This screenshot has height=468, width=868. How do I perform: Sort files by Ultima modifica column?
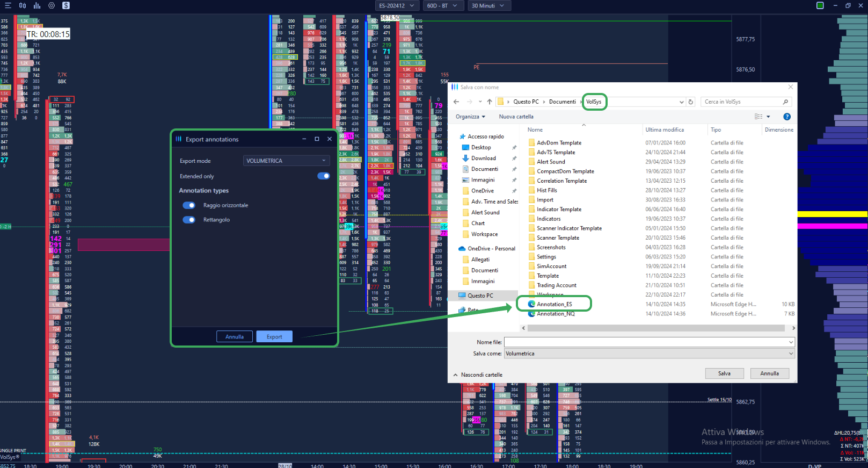pos(665,129)
